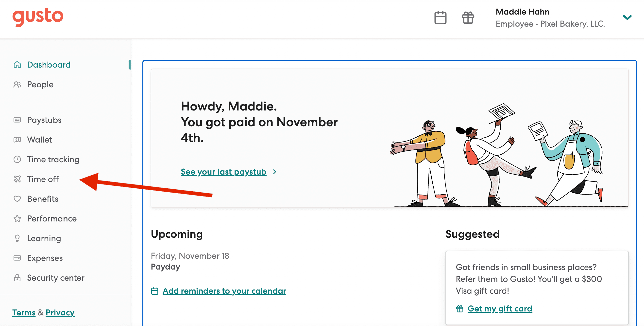644x326 pixels.
Task: Click the Security center lock icon
Action: 17,278
